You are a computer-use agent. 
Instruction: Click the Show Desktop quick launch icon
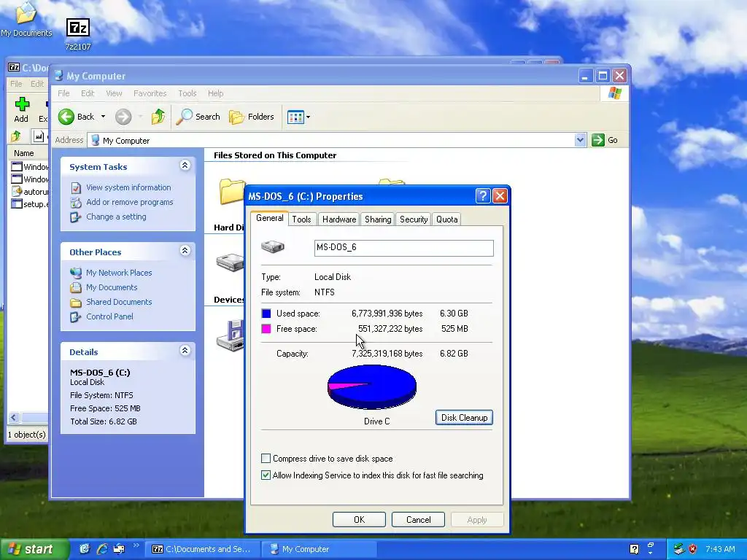85,548
